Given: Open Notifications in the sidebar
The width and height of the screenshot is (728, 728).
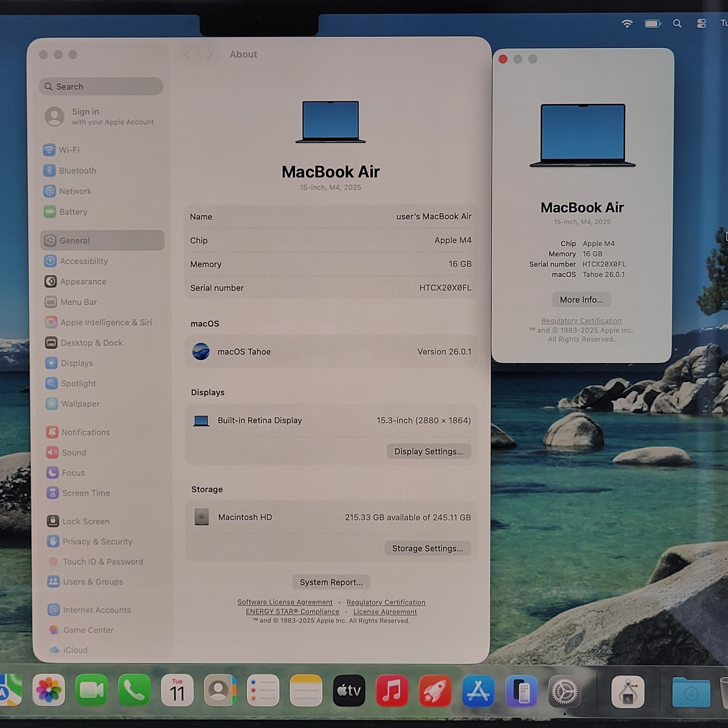Looking at the screenshot, I should tap(86, 432).
